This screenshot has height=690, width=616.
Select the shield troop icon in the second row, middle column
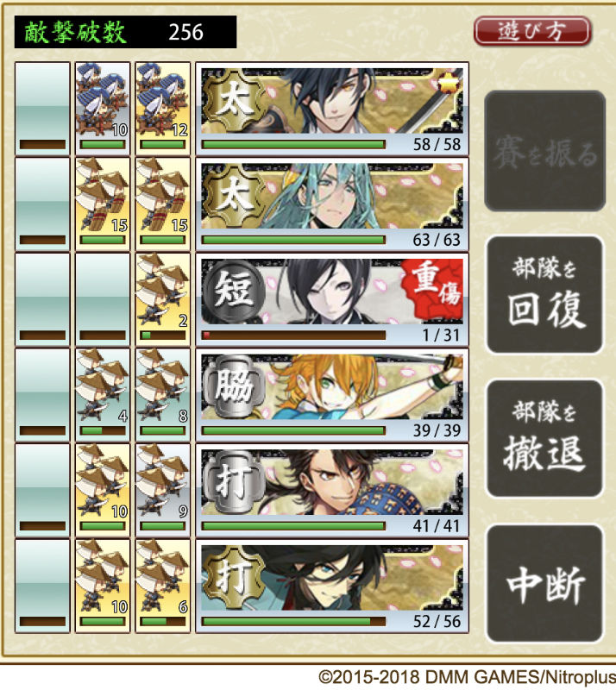click(x=103, y=204)
